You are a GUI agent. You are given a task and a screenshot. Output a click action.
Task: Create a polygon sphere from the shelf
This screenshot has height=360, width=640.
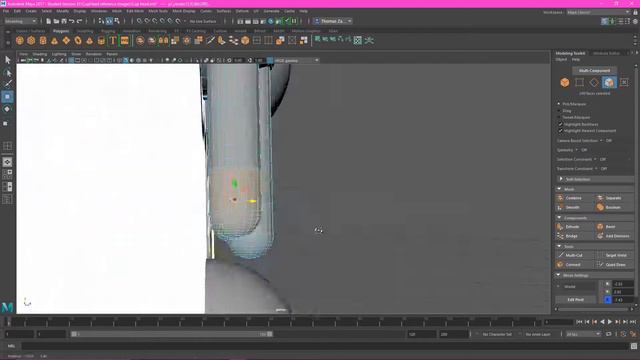pyautogui.click(x=20, y=40)
